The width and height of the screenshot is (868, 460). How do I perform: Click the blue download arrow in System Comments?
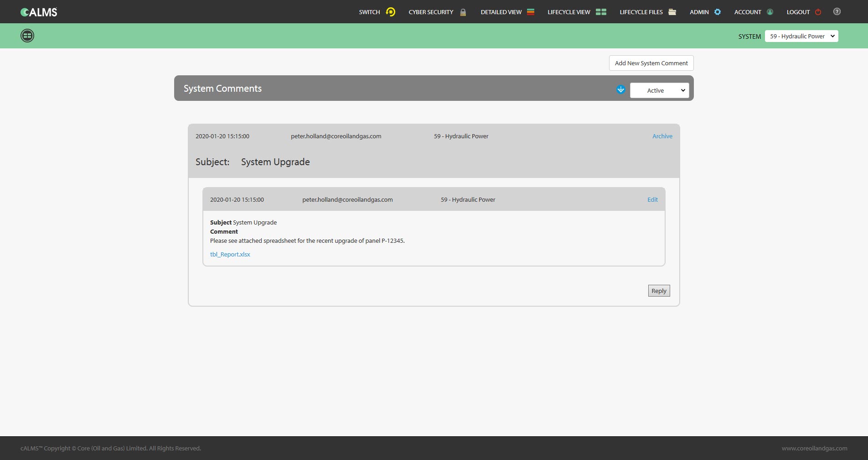click(x=620, y=89)
